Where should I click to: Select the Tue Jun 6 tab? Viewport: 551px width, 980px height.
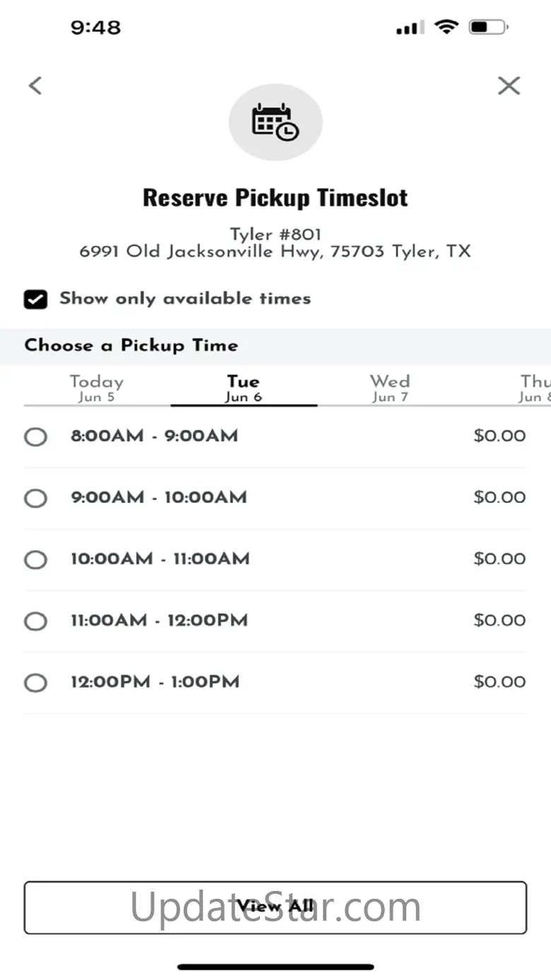[x=244, y=387]
